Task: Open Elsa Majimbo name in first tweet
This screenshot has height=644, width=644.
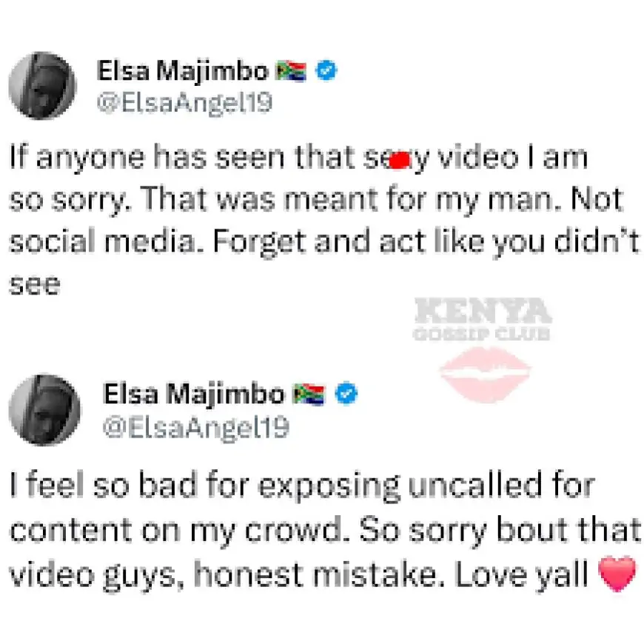Action: pyautogui.click(x=183, y=70)
